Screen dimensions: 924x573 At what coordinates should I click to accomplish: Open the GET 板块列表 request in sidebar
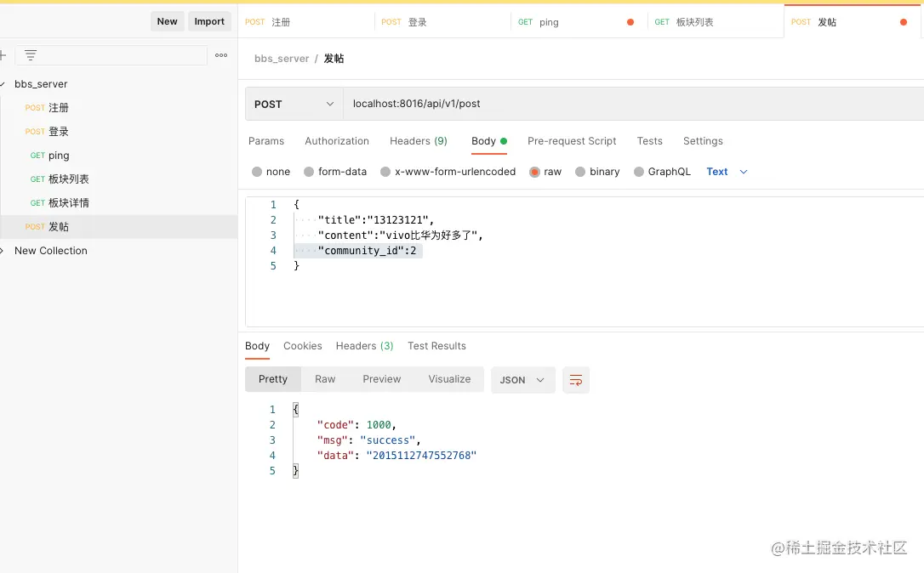click(x=118, y=179)
